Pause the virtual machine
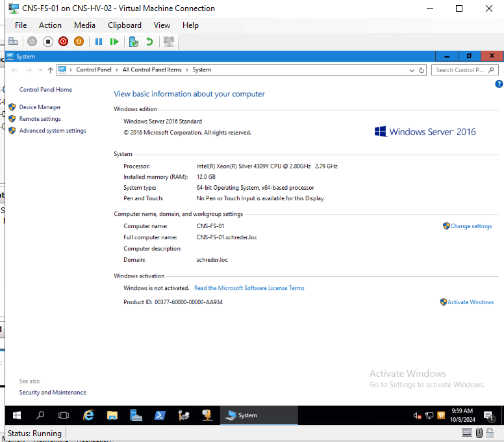Screen dimensions: 504x442 99,42
